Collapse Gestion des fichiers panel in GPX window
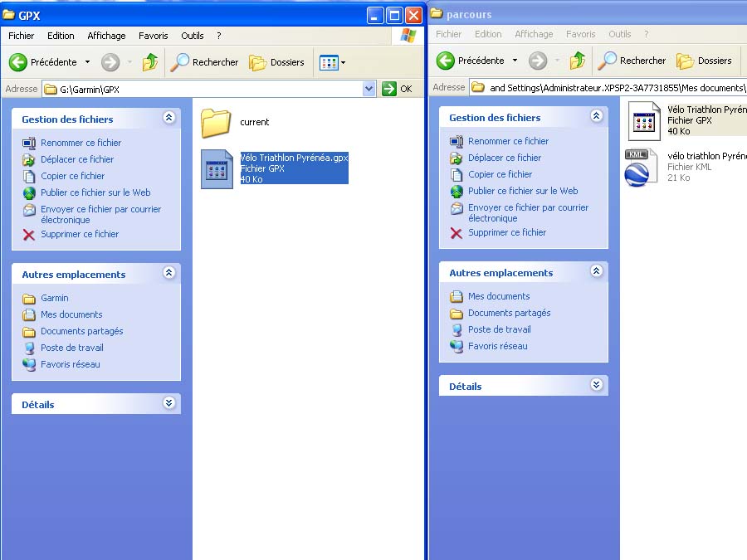747x560 pixels. pyautogui.click(x=169, y=119)
